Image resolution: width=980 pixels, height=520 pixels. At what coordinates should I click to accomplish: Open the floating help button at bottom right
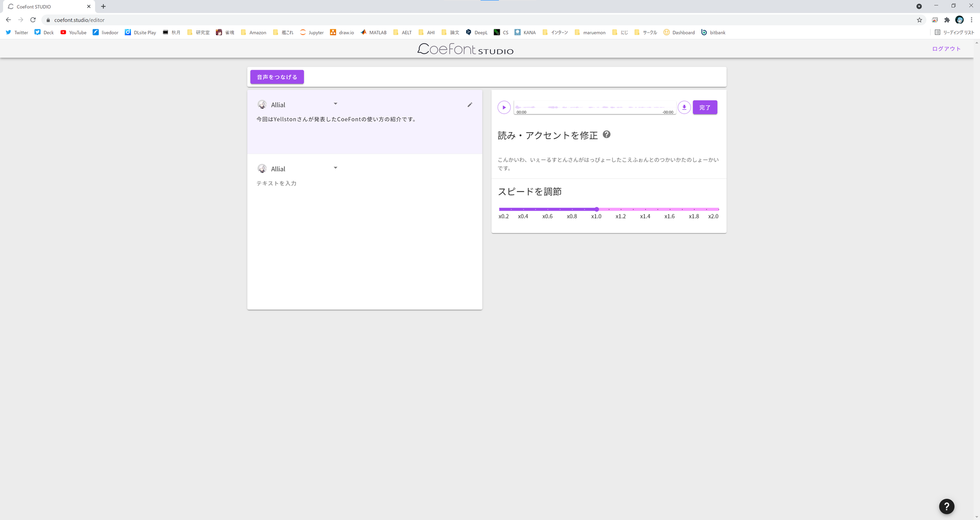pos(946,506)
